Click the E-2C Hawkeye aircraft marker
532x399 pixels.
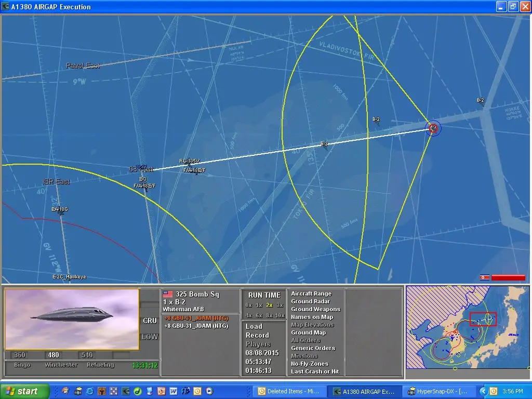click(x=69, y=277)
